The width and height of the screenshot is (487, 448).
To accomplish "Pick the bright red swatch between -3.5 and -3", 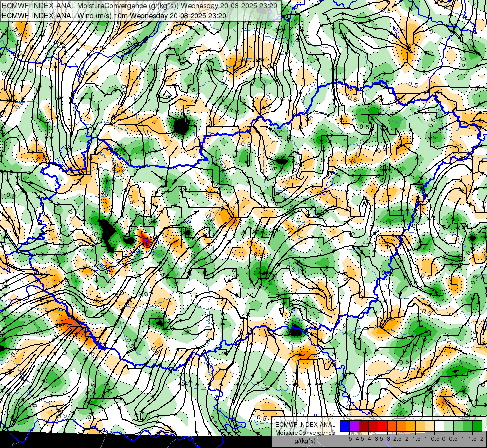I will coord(383,426).
